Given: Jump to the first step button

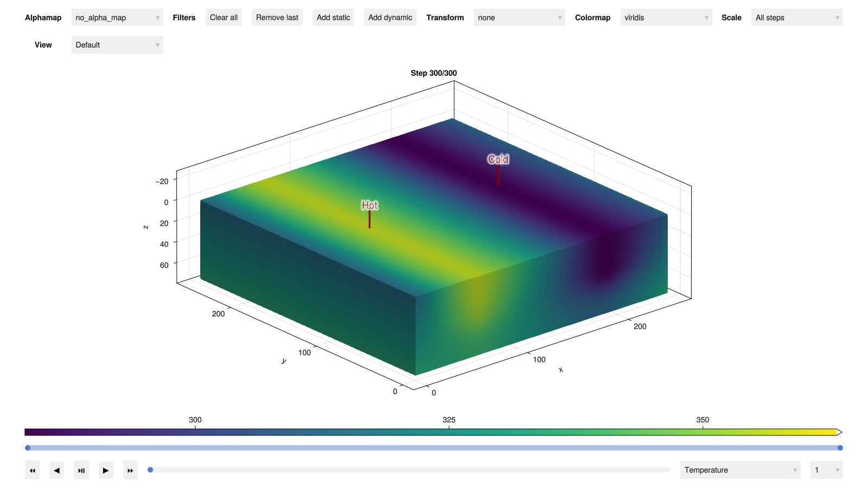Looking at the screenshot, I should pyautogui.click(x=32, y=470).
